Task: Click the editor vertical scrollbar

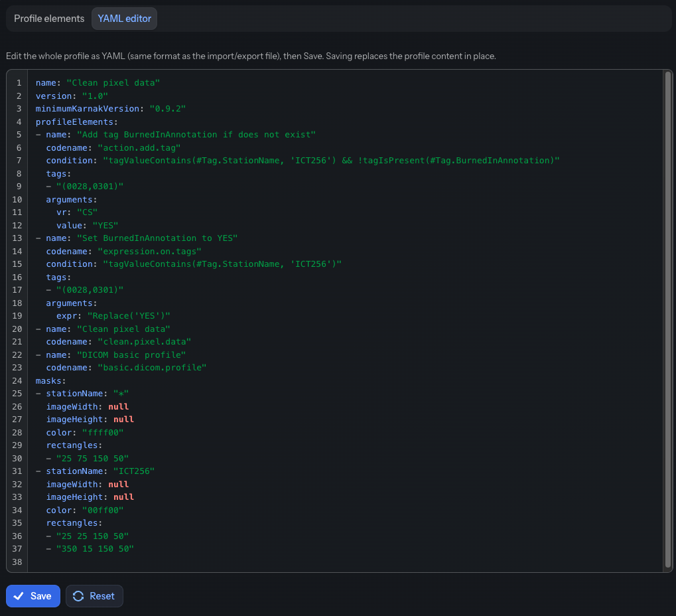Action: point(668,319)
